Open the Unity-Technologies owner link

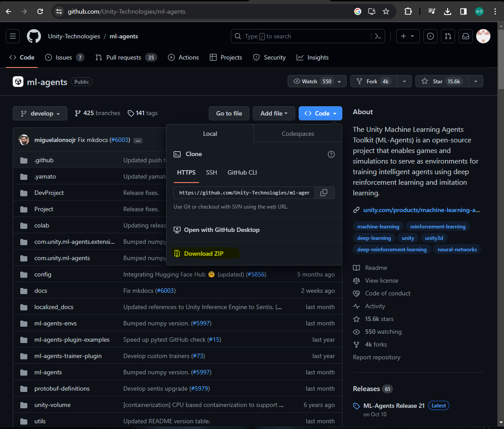tap(74, 36)
